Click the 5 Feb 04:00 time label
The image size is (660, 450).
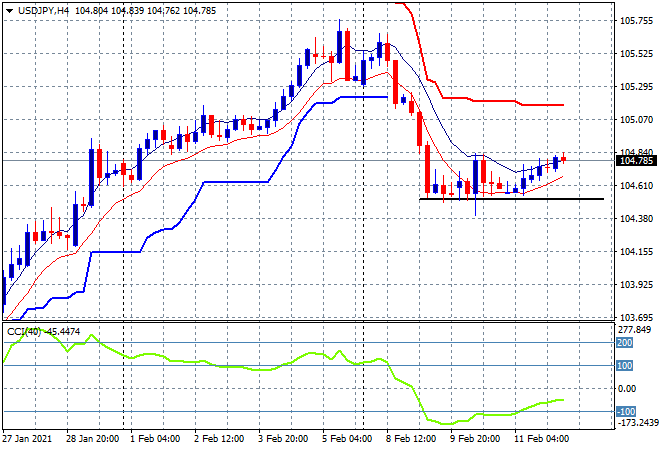click(347, 439)
